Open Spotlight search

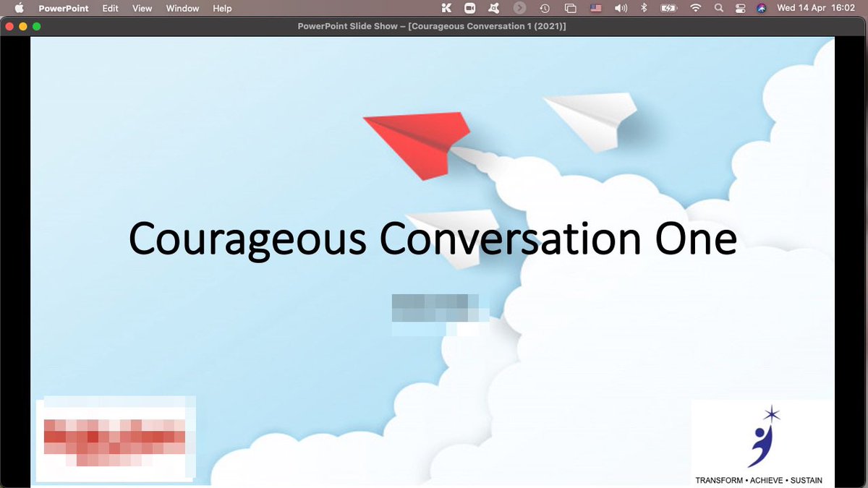tap(718, 8)
